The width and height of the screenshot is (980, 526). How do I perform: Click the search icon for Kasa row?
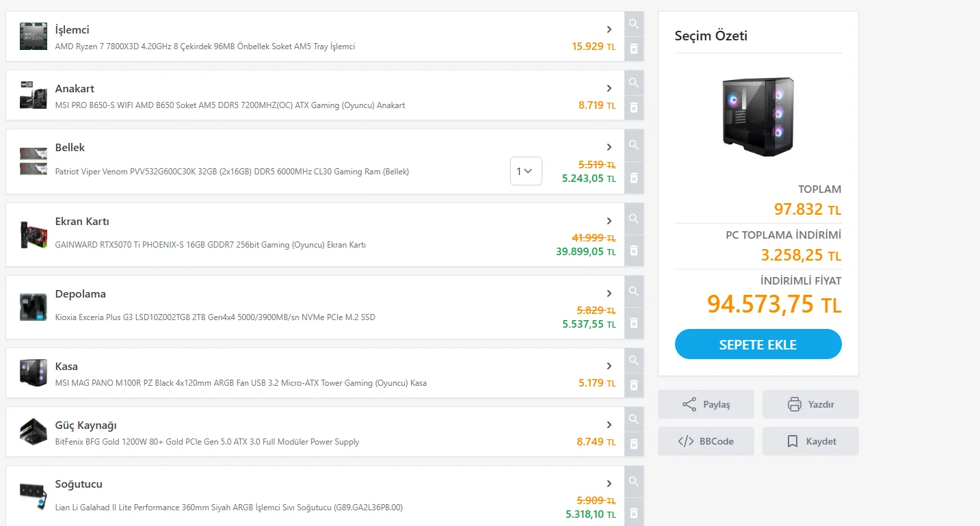coord(634,360)
